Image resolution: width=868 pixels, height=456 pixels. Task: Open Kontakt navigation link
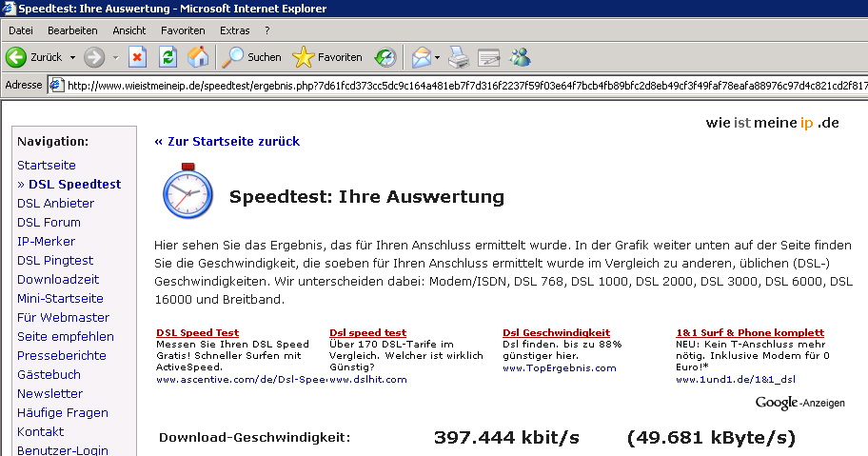[x=40, y=431]
